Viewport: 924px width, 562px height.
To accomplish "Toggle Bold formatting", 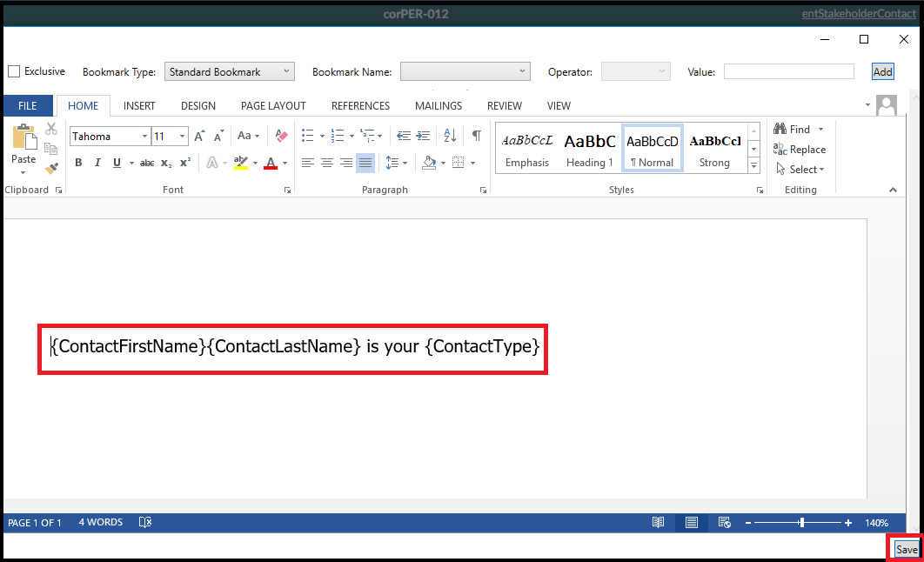I will coord(78,163).
